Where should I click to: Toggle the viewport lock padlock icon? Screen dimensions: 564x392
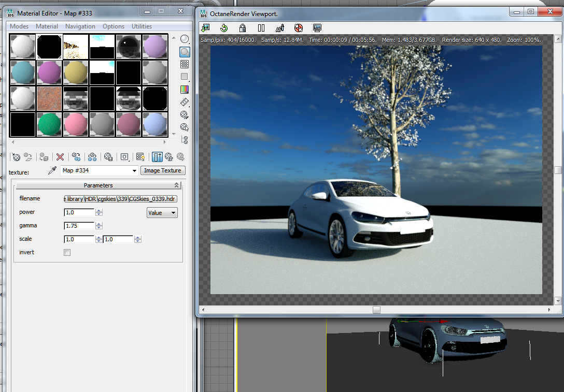click(243, 27)
